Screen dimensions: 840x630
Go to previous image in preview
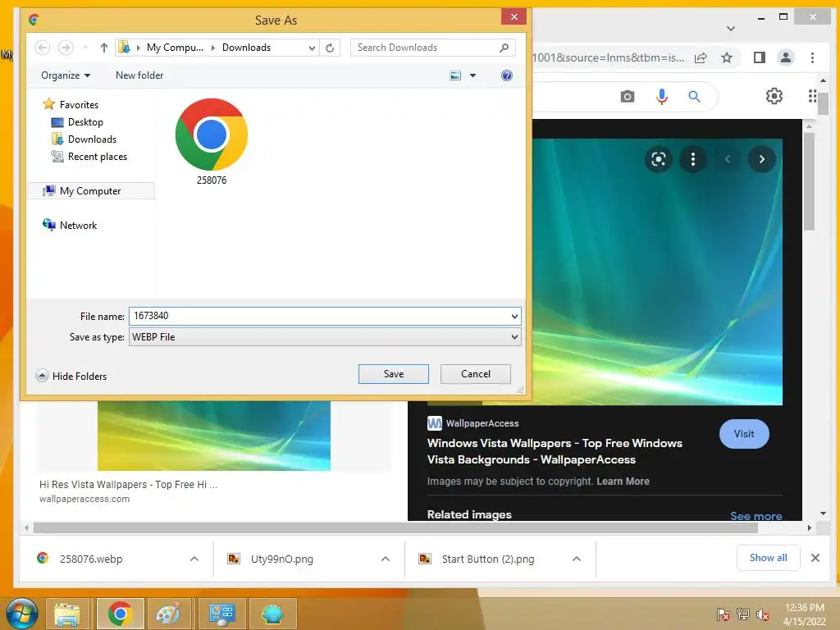pos(728,159)
